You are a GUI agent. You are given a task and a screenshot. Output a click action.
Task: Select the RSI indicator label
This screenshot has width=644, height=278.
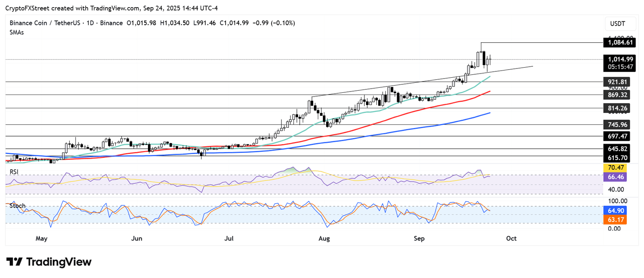click(15, 171)
